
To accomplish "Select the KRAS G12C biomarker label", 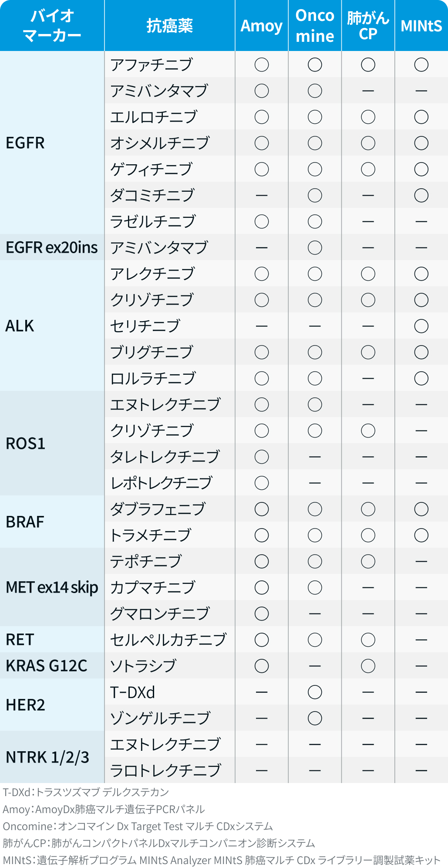I will [47, 666].
